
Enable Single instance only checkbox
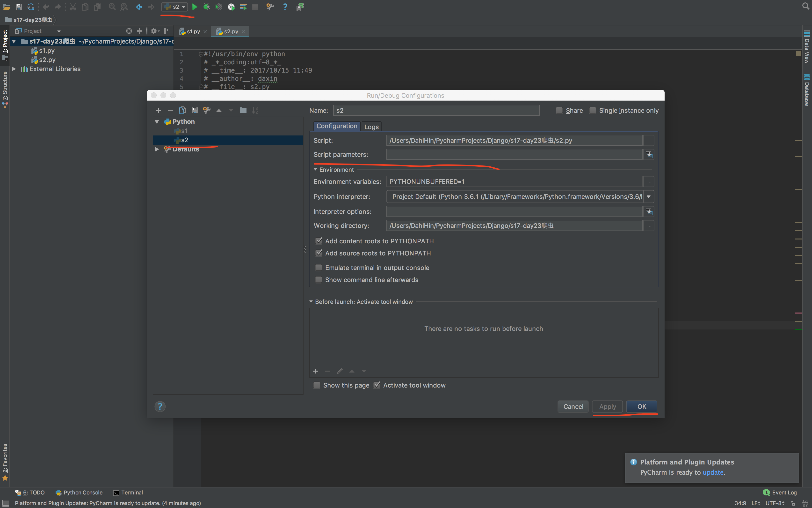click(593, 110)
